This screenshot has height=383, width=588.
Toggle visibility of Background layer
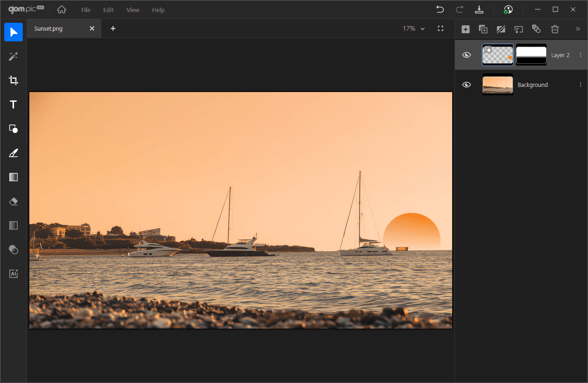[467, 85]
